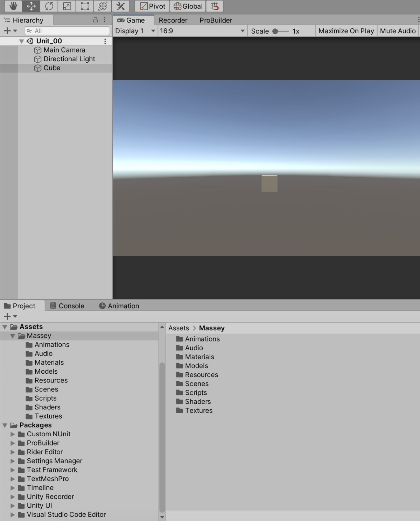
Task: Select the Rect Transform tool
Action: (85, 6)
